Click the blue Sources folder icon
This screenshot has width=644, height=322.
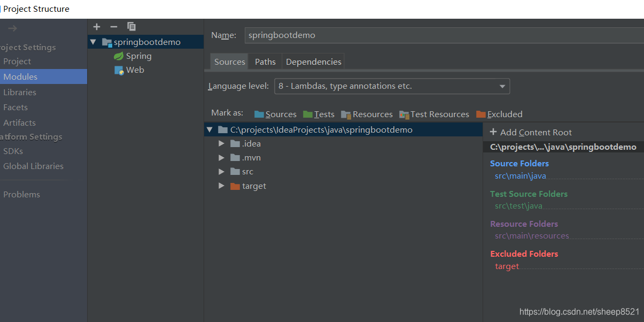click(259, 114)
